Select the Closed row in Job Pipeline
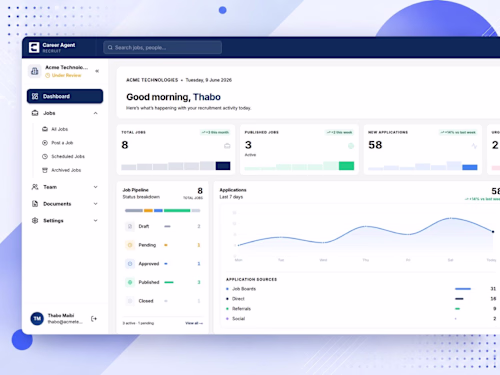The width and height of the screenshot is (500, 375). [x=162, y=301]
